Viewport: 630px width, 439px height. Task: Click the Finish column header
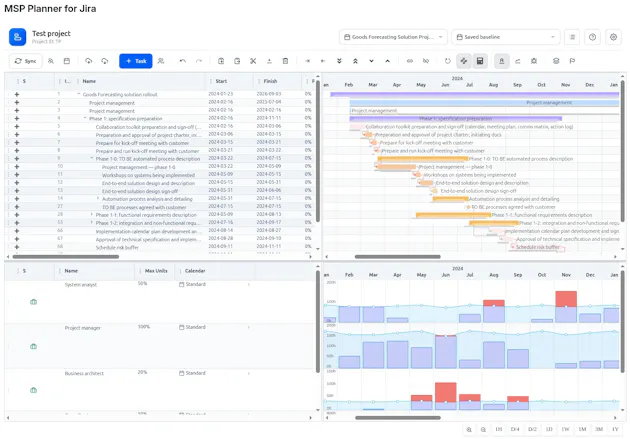pos(270,81)
